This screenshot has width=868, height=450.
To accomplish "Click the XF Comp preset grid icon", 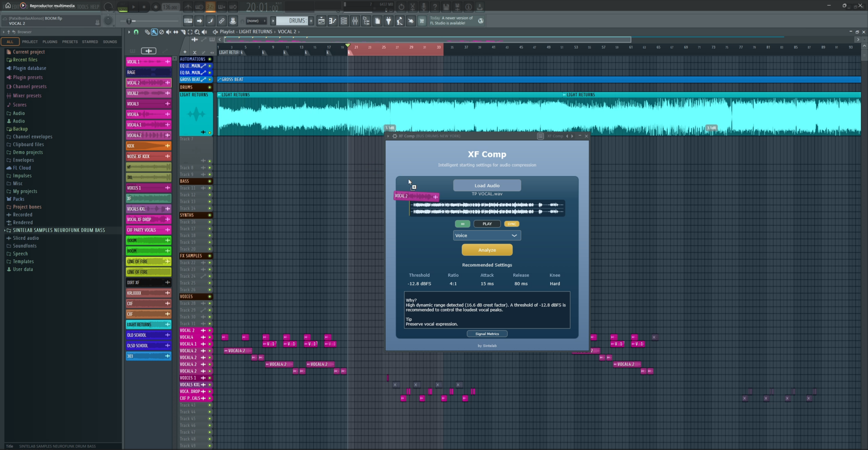I will click(540, 136).
